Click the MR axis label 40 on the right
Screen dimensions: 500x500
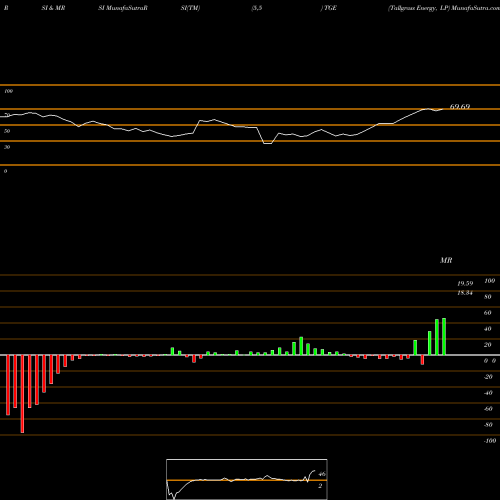487,329
